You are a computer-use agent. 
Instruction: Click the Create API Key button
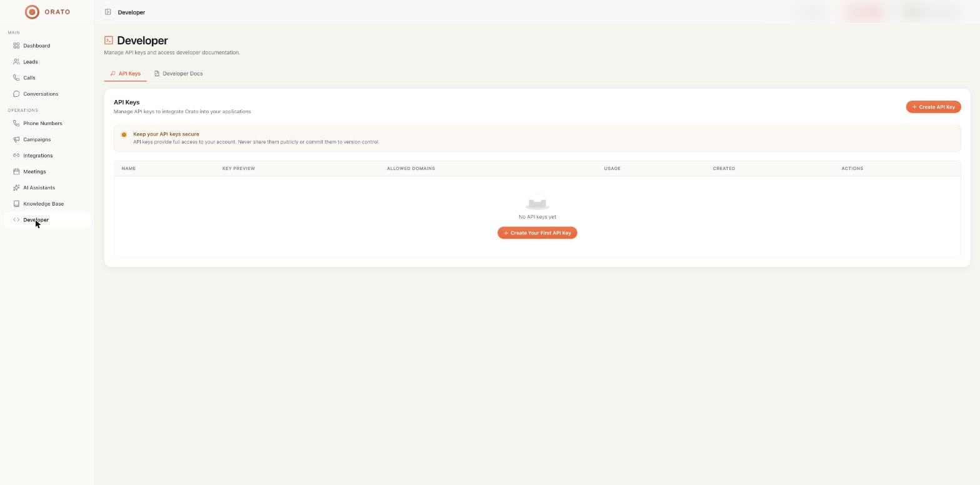click(x=933, y=107)
